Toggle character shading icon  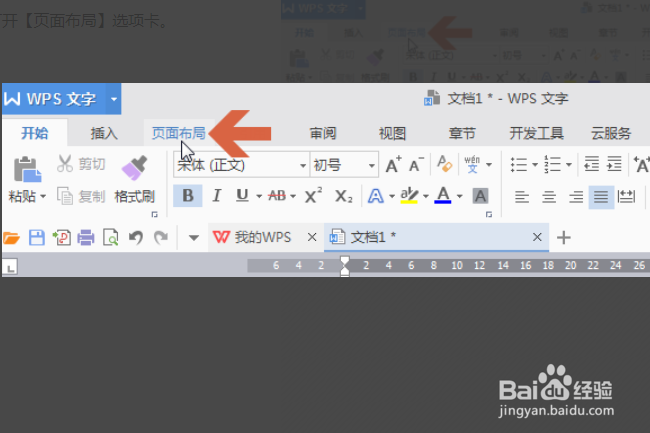point(480,196)
